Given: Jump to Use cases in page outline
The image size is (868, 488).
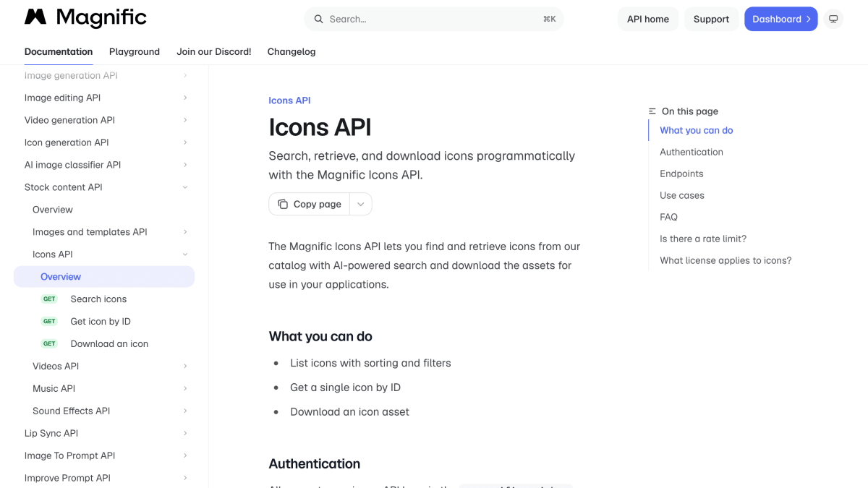Looking at the screenshot, I should pos(682,195).
